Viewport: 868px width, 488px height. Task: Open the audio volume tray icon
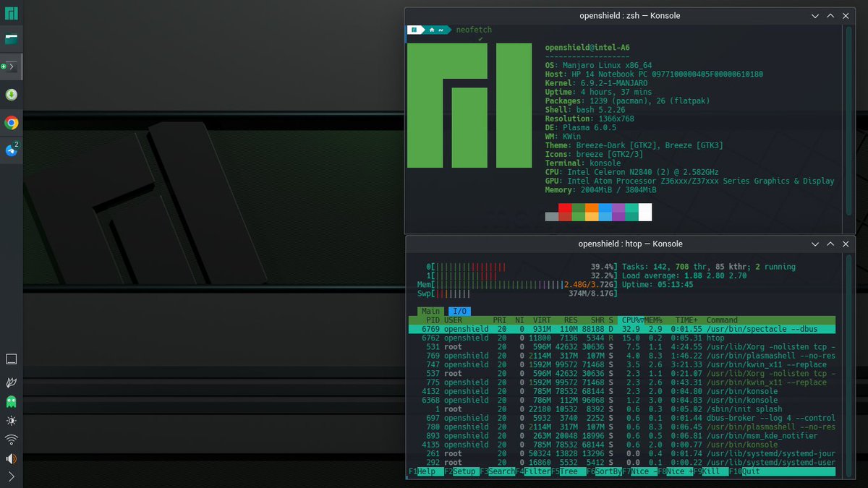(x=12, y=458)
